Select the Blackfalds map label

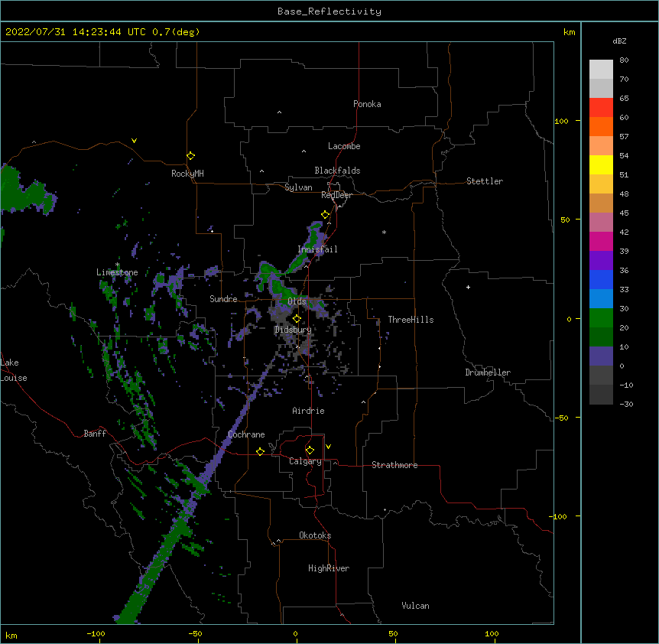(x=337, y=171)
